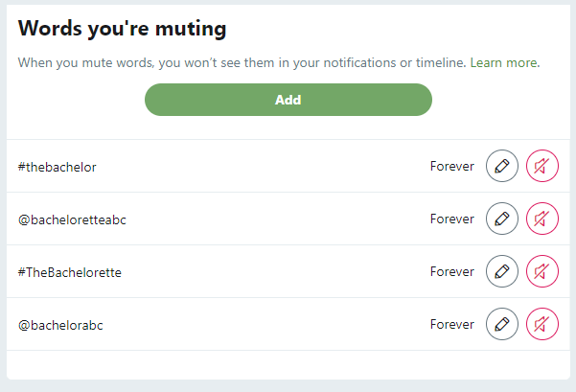Viewport: 576px width, 392px height.
Task: Click the green Add button
Action: tap(288, 100)
